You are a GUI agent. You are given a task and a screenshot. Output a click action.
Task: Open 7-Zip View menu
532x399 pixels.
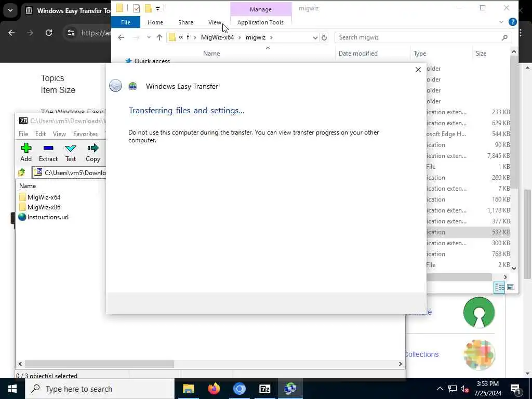click(x=59, y=134)
